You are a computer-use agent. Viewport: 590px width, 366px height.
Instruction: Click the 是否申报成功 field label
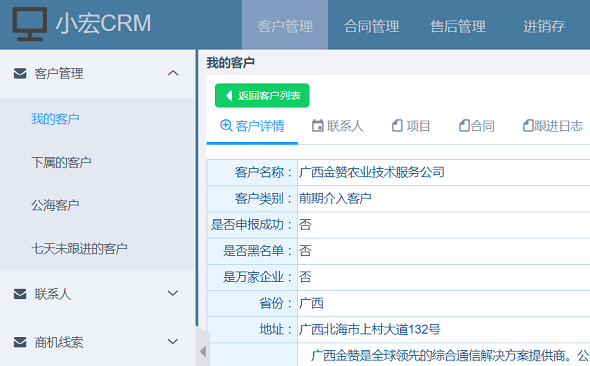coord(252,225)
